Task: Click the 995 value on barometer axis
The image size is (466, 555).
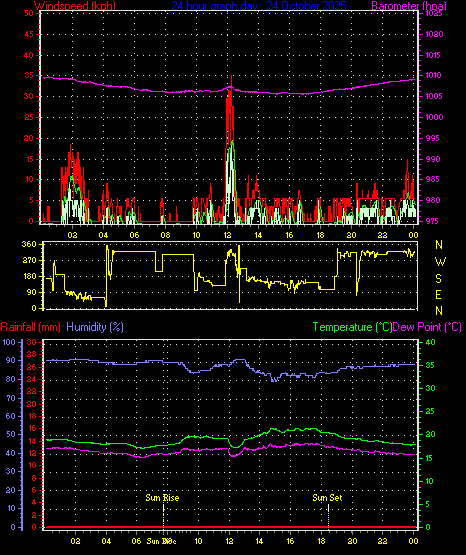Action: [x=433, y=138]
